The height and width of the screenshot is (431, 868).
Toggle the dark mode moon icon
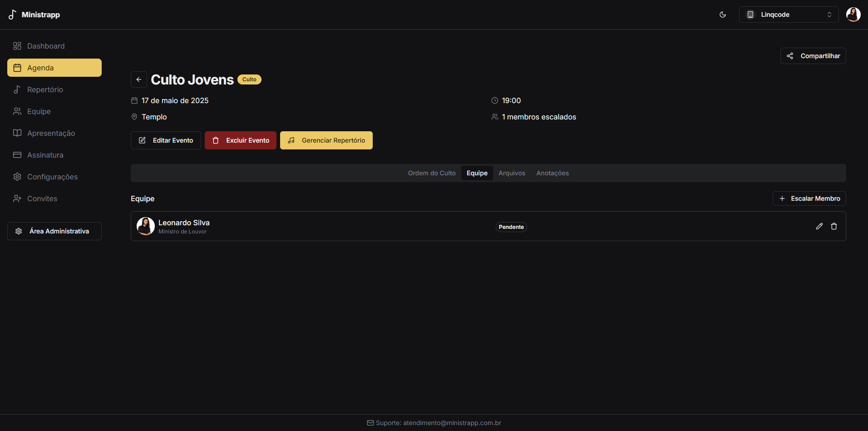pyautogui.click(x=722, y=15)
